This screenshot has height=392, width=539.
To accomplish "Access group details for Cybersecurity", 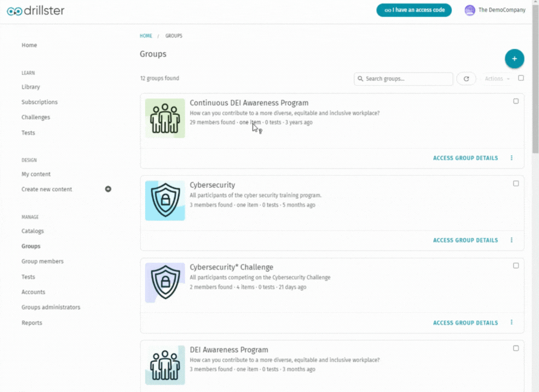I will [x=465, y=240].
